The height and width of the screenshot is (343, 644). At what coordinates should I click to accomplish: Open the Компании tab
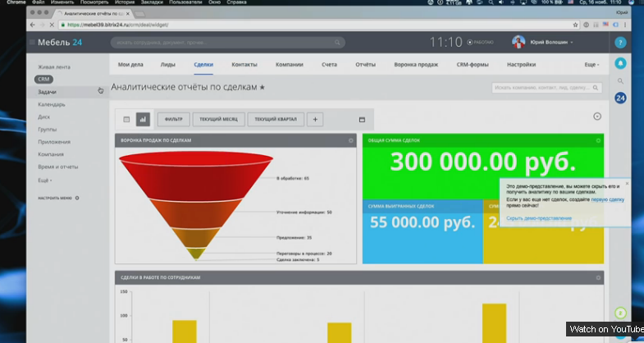coord(289,65)
